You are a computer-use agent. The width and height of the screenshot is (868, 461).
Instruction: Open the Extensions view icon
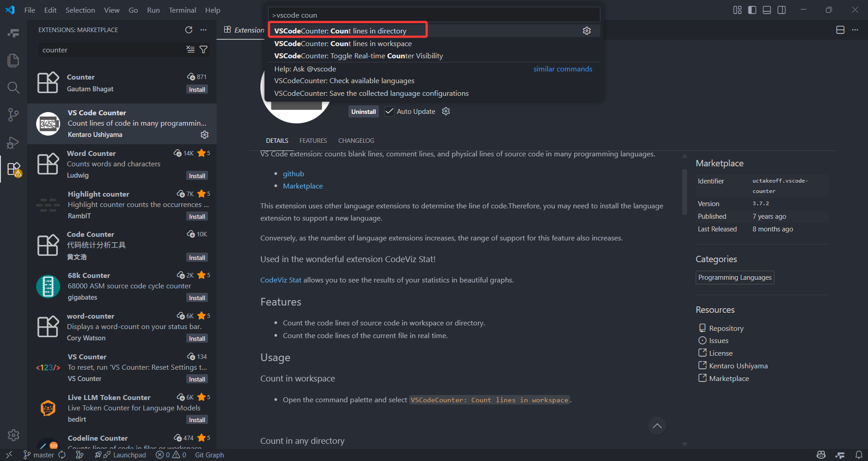point(14,169)
